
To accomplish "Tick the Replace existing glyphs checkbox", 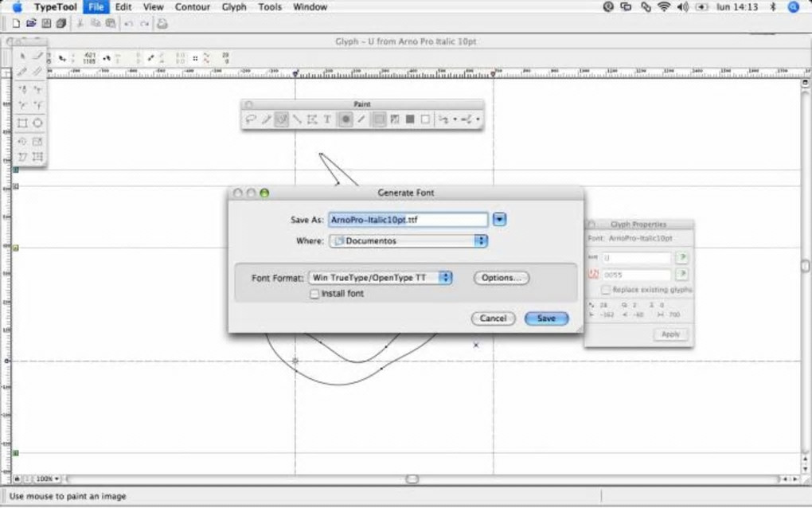I will coord(605,290).
